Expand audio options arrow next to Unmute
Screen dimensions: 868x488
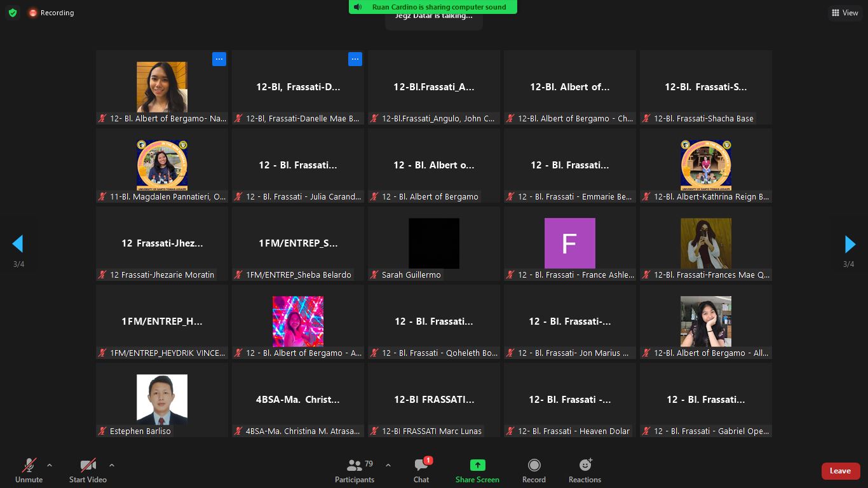(x=50, y=465)
